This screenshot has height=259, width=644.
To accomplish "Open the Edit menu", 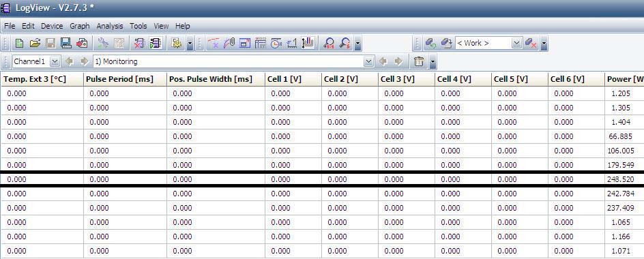I will tap(28, 26).
